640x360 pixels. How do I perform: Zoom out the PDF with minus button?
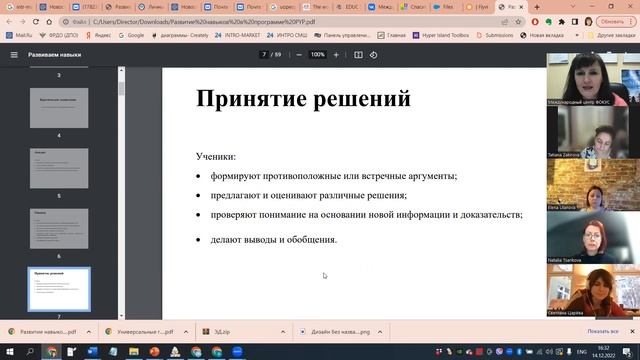[299, 55]
